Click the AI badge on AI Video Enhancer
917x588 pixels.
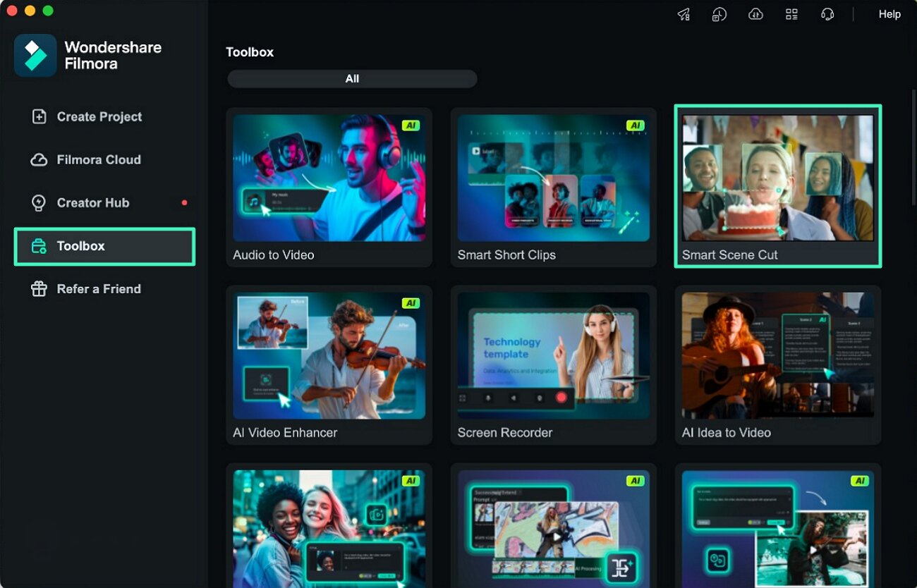coord(411,303)
